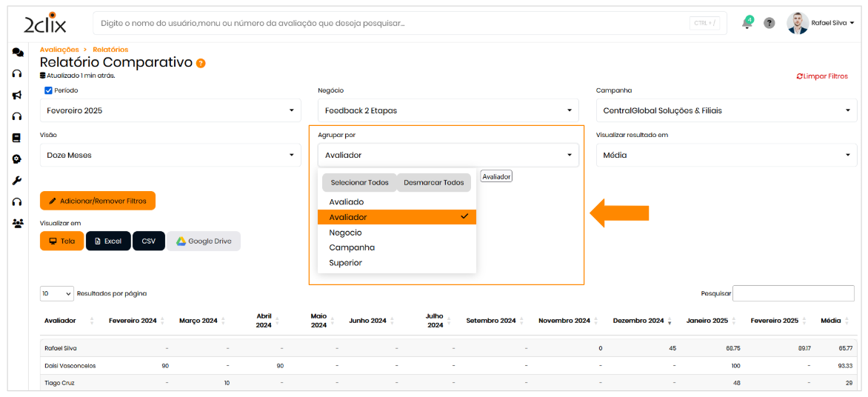
Task: Open the Campanha dropdown showing CentralGlobal
Action: tap(726, 110)
